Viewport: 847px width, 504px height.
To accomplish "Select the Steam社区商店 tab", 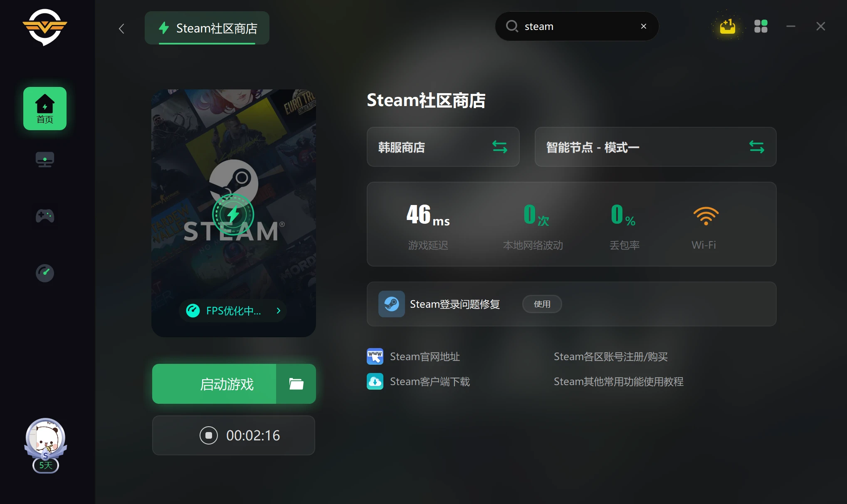I will [207, 28].
